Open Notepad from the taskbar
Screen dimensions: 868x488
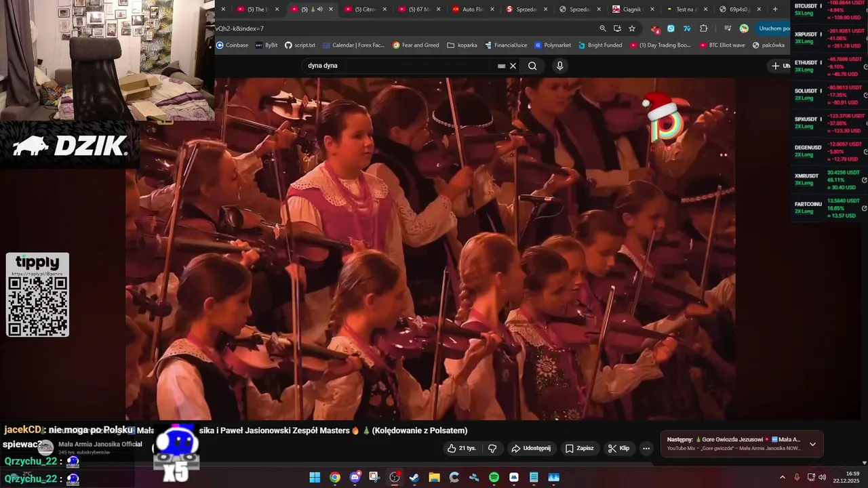[534, 477]
